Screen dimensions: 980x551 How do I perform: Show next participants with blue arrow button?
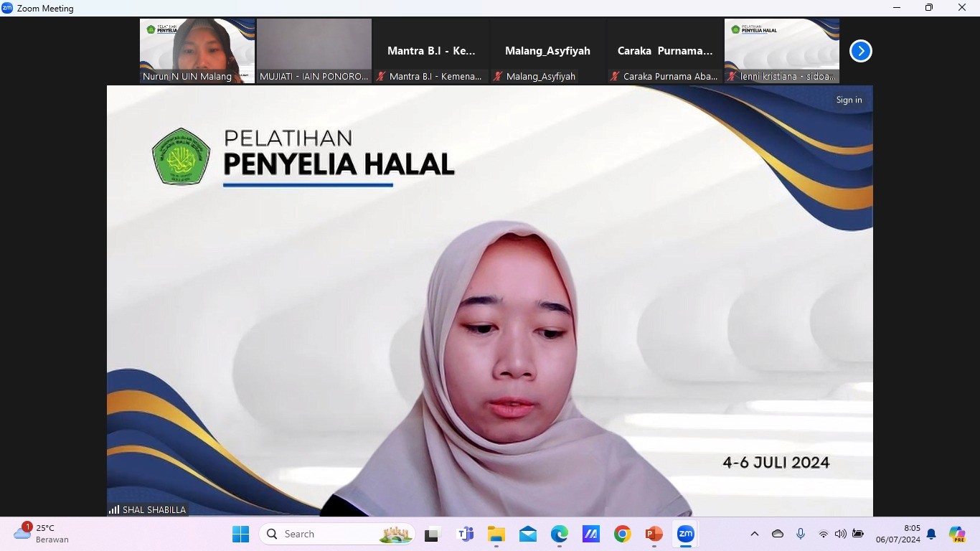point(860,51)
